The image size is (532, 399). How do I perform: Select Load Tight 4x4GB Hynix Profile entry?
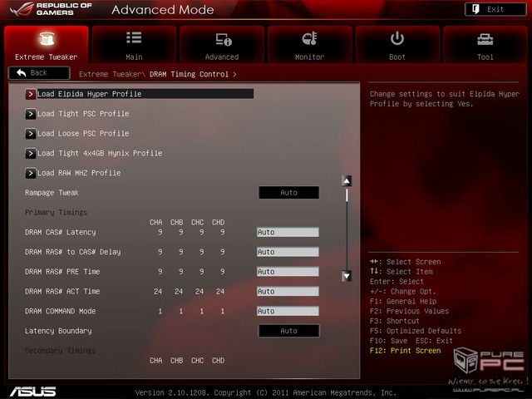coord(100,153)
